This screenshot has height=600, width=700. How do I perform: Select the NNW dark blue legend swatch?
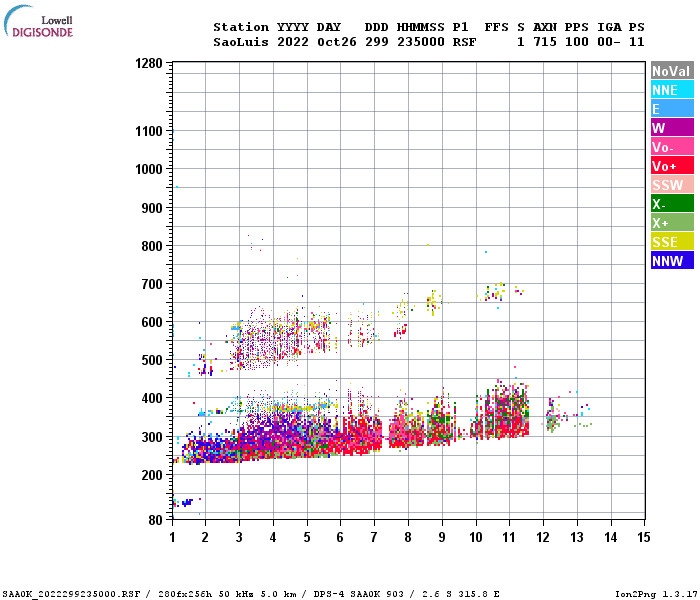(x=672, y=260)
